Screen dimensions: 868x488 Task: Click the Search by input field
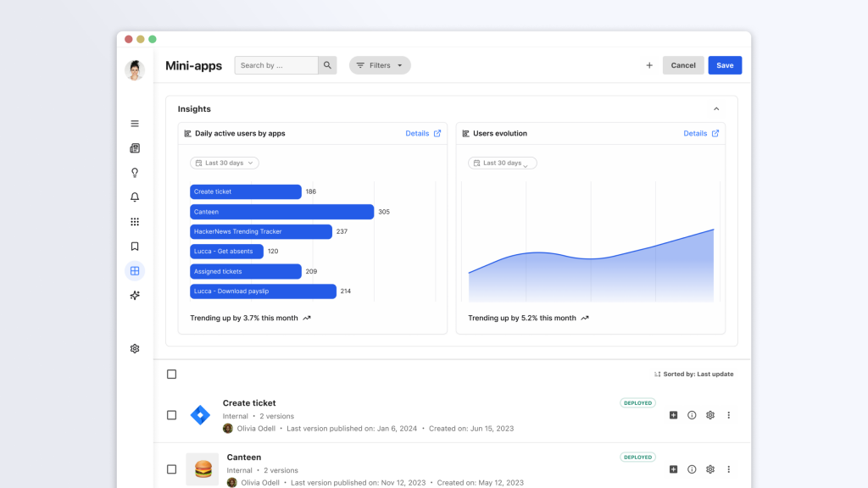tap(276, 65)
